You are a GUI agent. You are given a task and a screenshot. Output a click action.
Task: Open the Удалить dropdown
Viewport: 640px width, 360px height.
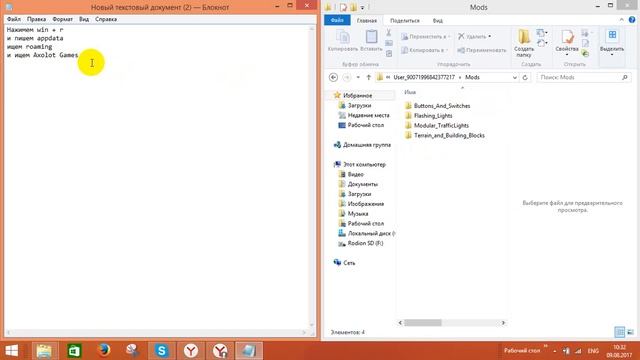(474, 37)
